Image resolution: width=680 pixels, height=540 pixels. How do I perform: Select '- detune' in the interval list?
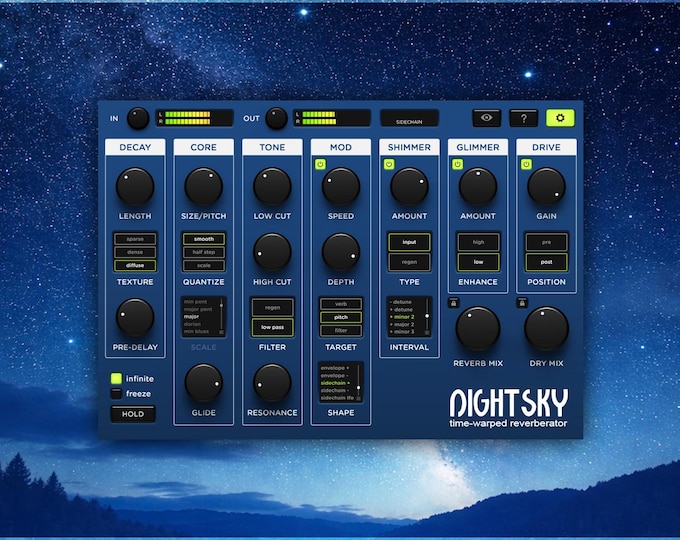click(401, 302)
